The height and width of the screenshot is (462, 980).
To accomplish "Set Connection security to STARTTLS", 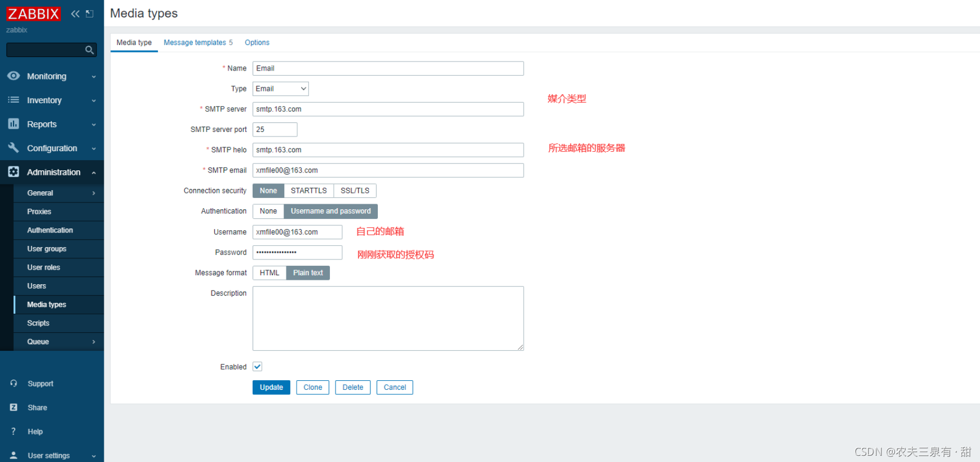I will click(308, 191).
